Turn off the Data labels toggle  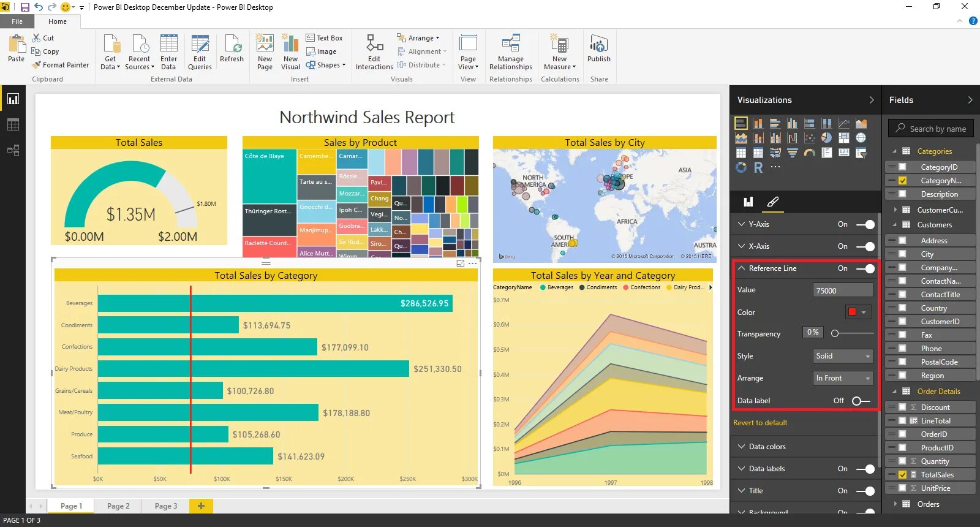(x=865, y=469)
